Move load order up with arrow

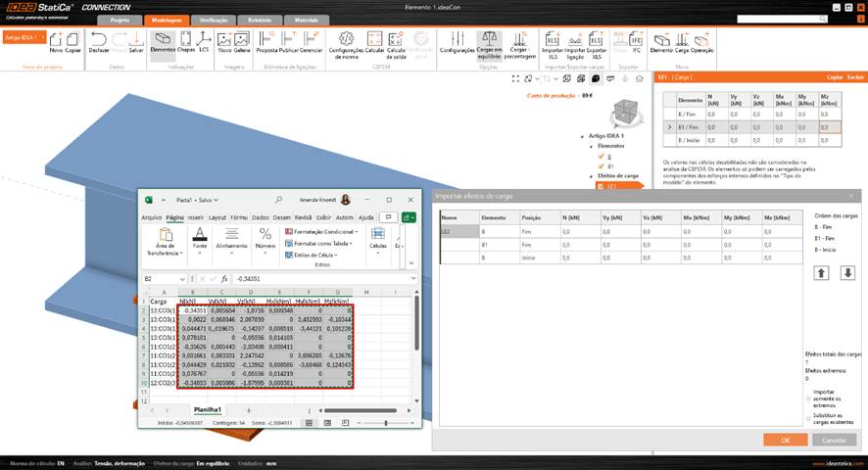[822, 272]
